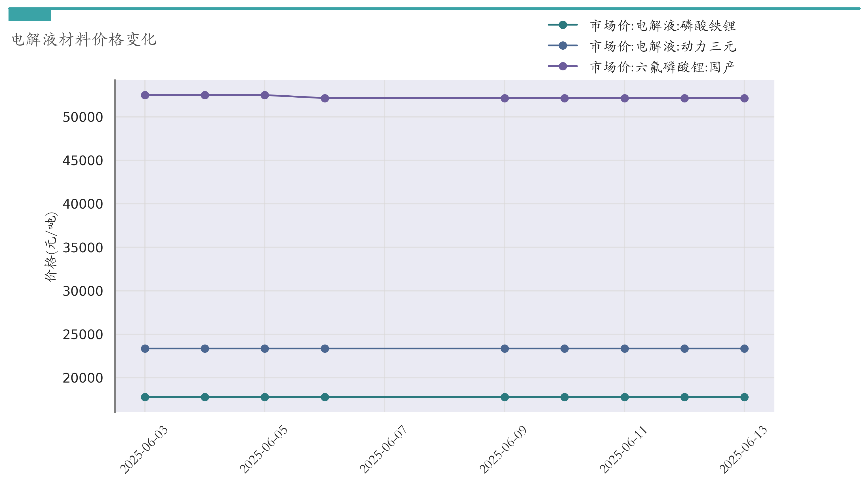Select legend text 市场价:电解液:磷酸铁锂
Image resolution: width=868 pixels, height=485 pixels.
tap(662, 26)
